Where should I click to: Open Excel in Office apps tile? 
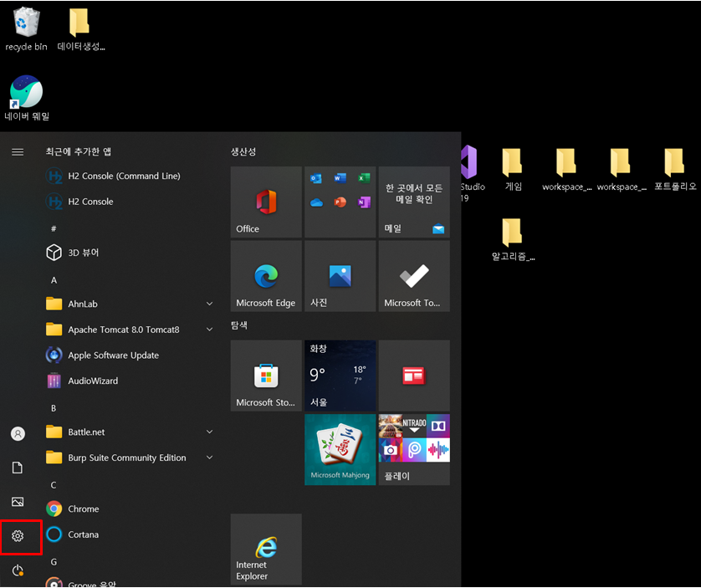tap(364, 179)
